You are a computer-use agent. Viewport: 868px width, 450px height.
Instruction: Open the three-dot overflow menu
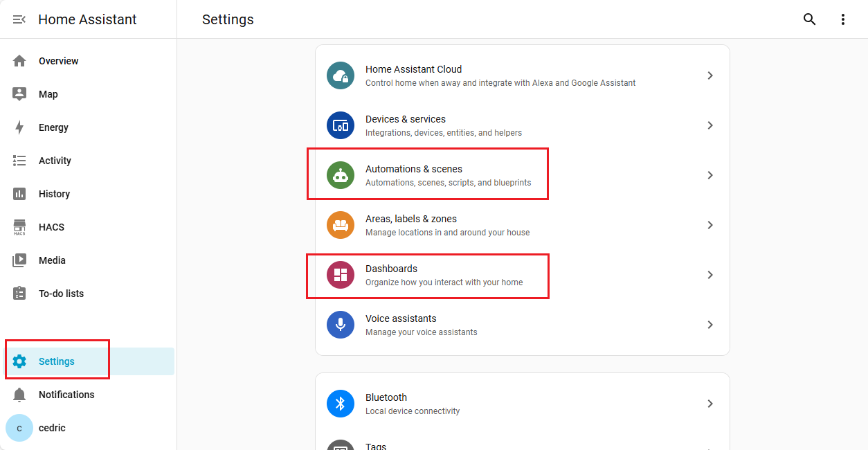tap(842, 19)
